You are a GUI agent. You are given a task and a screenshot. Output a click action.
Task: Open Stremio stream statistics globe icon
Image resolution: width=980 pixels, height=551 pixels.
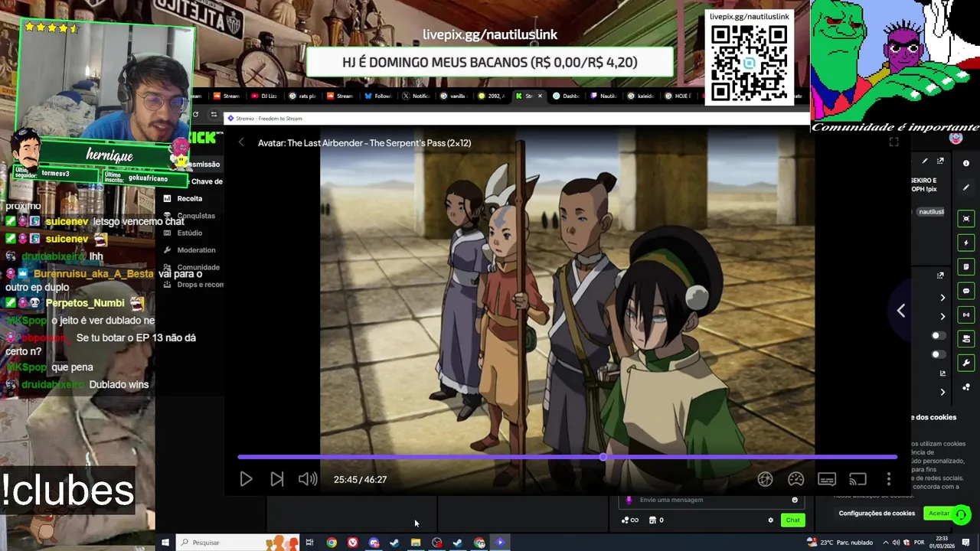tap(765, 479)
